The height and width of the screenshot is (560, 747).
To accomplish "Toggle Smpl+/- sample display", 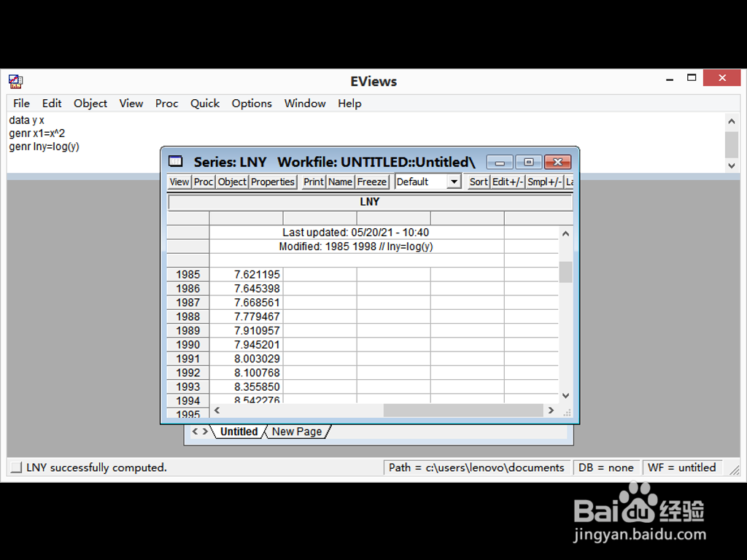I will pyautogui.click(x=544, y=182).
